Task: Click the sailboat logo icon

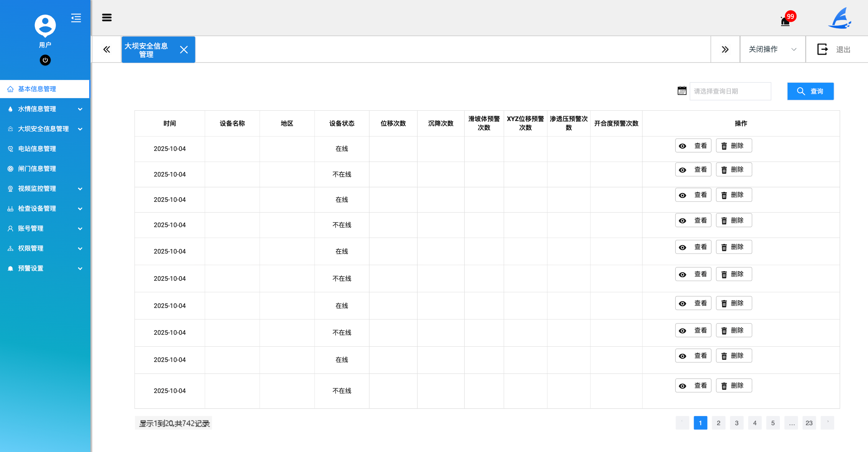Action: click(x=840, y=18)
